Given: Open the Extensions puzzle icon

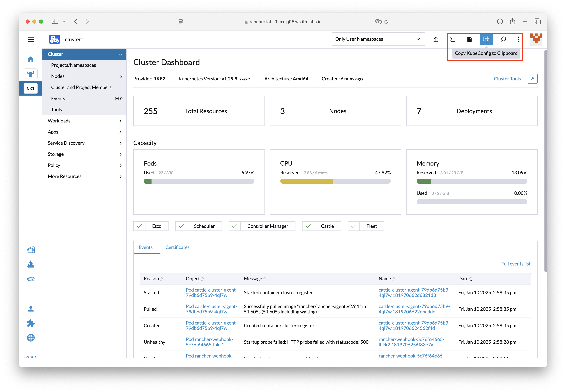Looking at the screenshot, I should click(x=31, y=323).
